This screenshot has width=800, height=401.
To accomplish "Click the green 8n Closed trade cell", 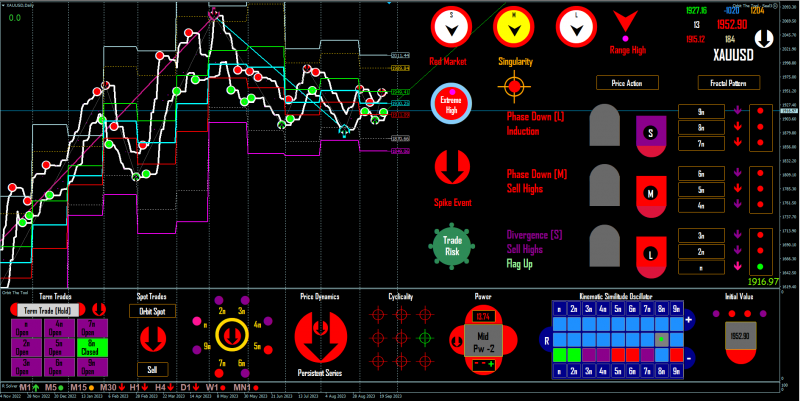I will click(92, 348).
